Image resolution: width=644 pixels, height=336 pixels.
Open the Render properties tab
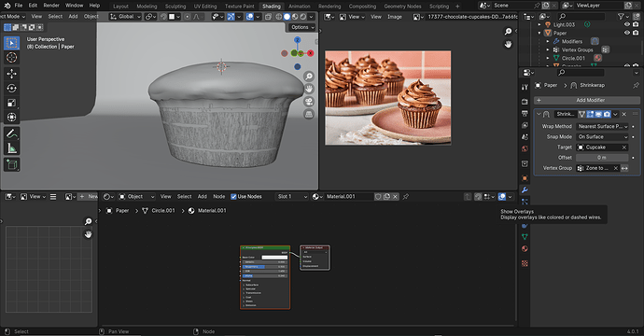(x=525, y=101)
